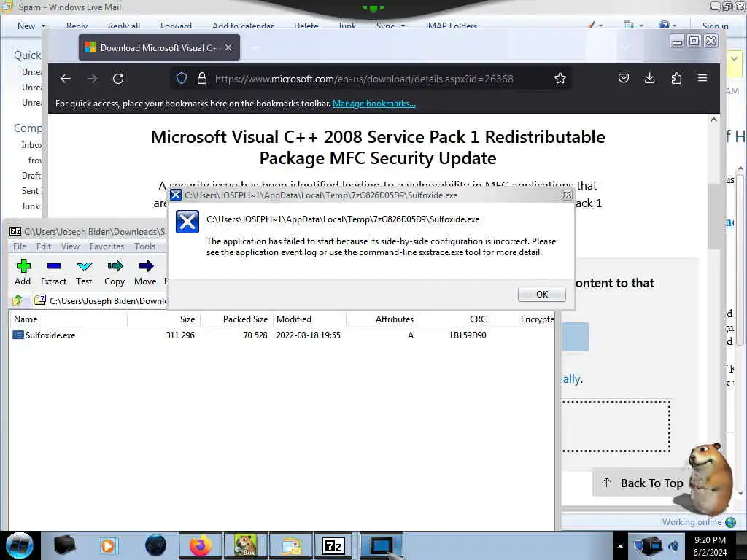
Task: Sort 7-Zip list by Packed Size column
Action: click(x=237, y=319)
